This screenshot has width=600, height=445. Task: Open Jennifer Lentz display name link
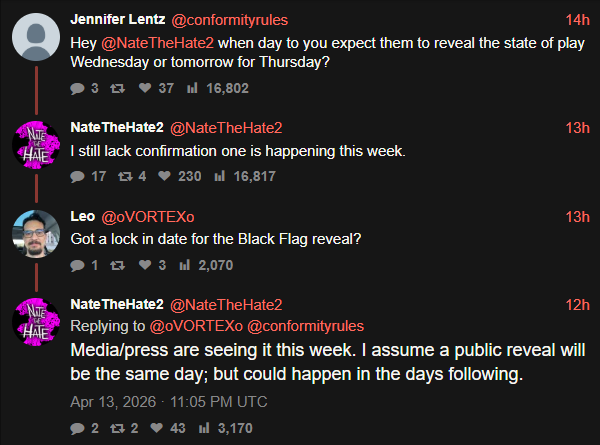point(119,19)
